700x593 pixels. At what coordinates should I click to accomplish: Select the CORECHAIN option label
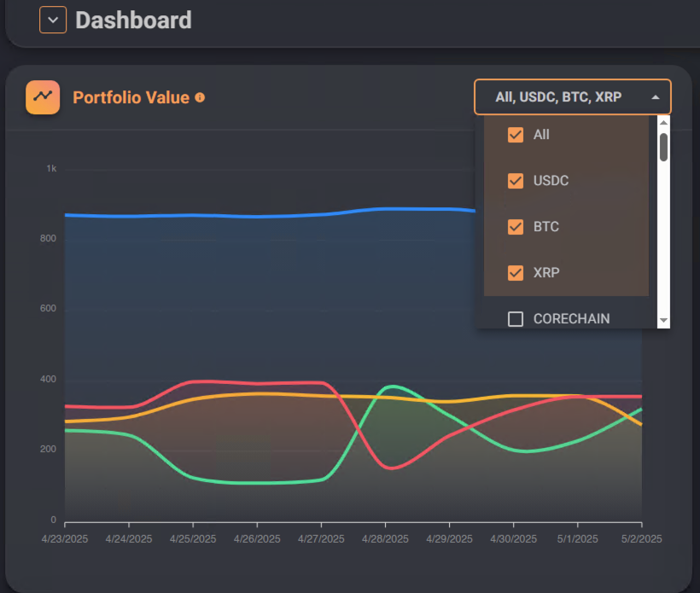(572, 319)
